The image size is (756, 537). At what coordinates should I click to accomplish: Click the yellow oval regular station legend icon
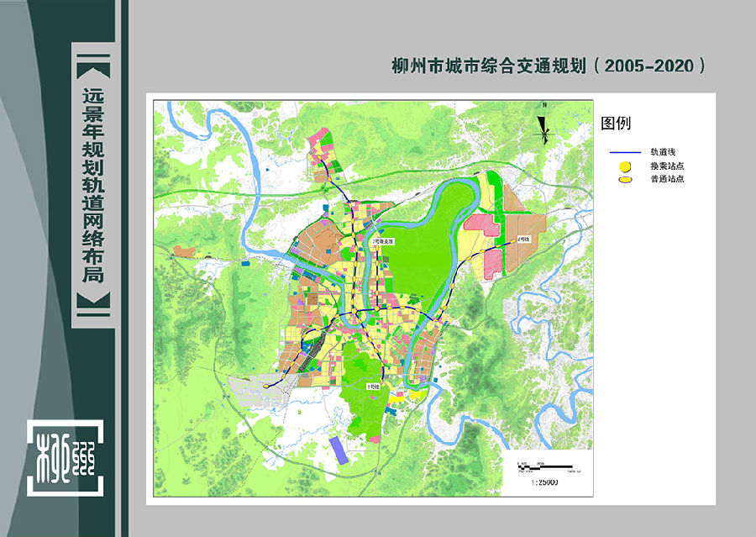[x=625, y=180]
